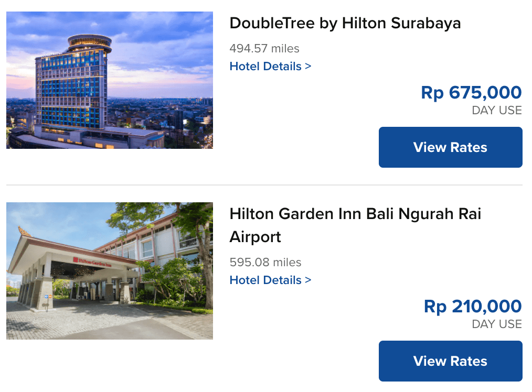Viewport: 532px width, 392px height.
Task: Select the DoubleTree by Hilton Surabaya title
Action: (345, 23)
